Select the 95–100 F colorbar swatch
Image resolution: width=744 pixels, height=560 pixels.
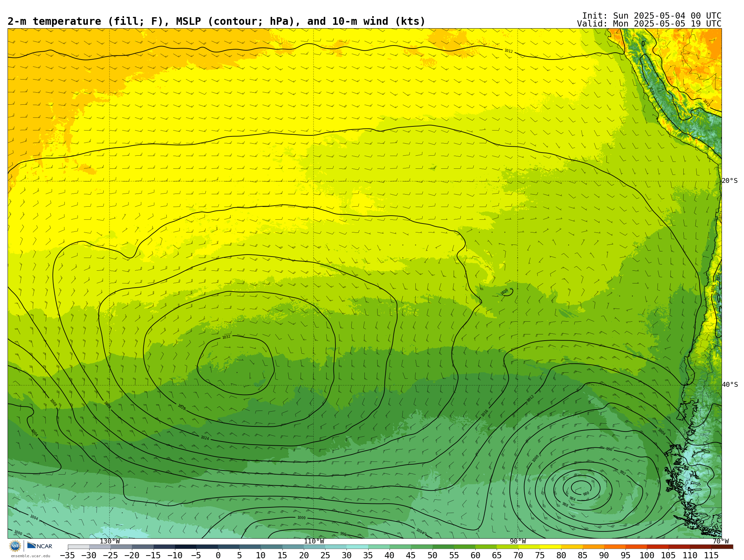636,547
